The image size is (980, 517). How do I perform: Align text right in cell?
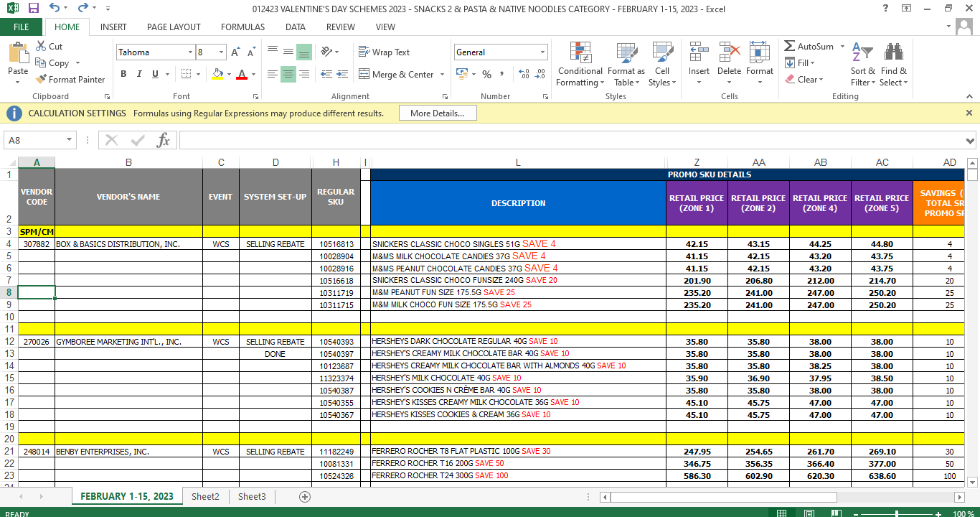(x=303, y=74)
